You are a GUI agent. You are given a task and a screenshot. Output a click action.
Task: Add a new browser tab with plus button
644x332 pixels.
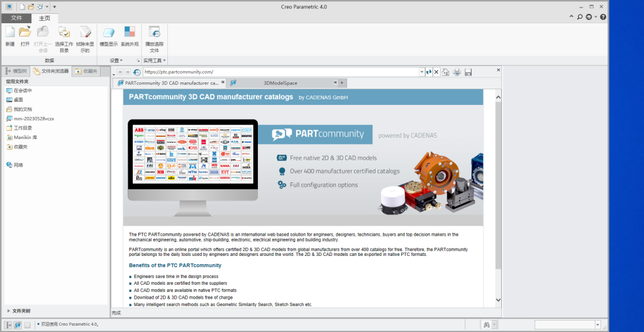click(341, 83)
